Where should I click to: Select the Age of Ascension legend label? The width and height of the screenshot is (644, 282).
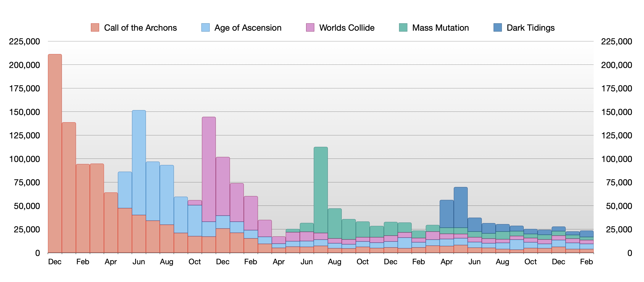coord(248,27)
